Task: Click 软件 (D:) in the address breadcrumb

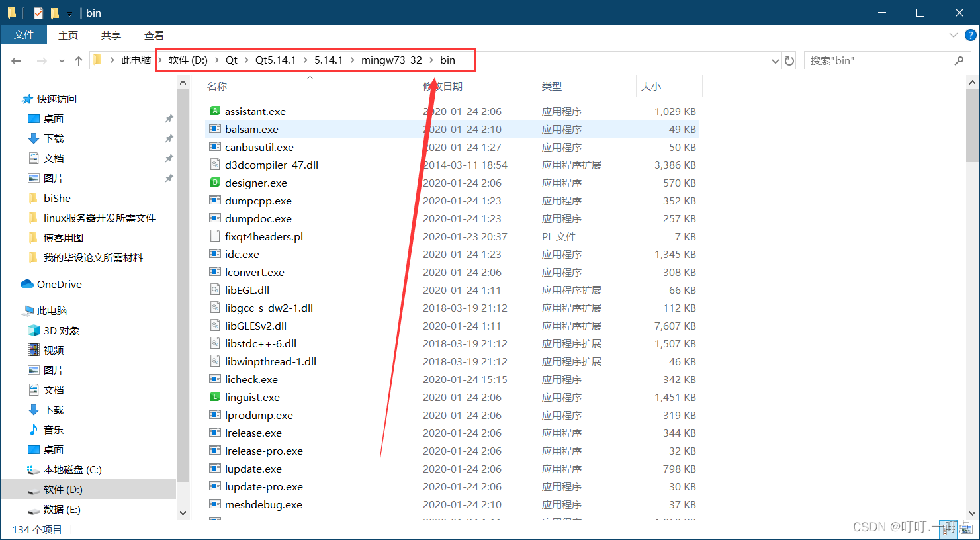Action: [x=188, y=60]
